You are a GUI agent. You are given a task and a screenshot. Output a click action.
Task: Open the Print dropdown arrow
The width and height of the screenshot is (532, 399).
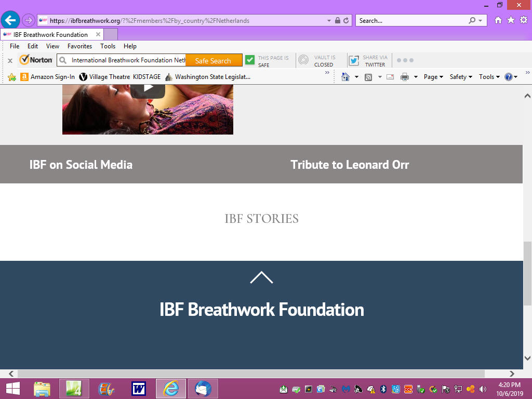pos(416,77)
